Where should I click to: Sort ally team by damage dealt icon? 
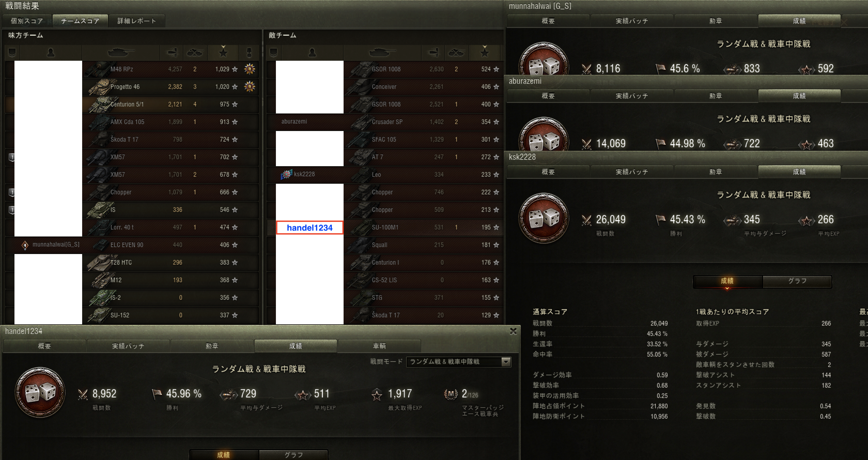click(172, 52)
